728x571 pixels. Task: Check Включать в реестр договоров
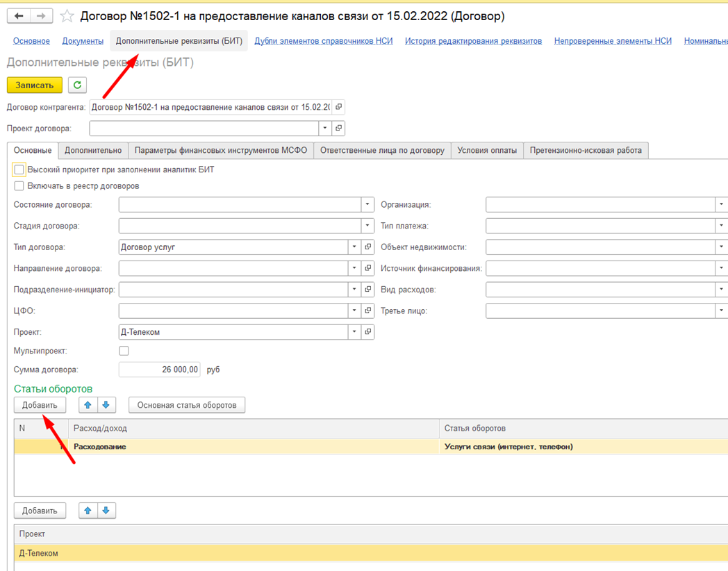coord(19,186)
